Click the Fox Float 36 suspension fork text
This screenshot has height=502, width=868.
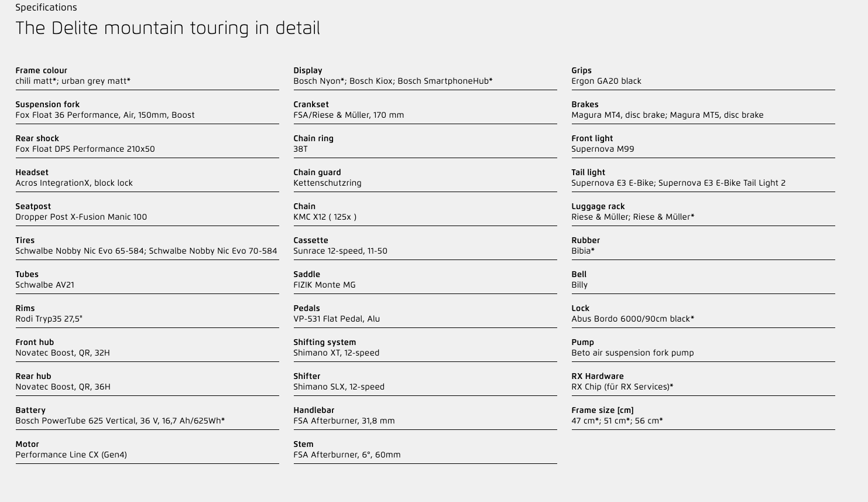pyautogui.click(x=105, y=115)
